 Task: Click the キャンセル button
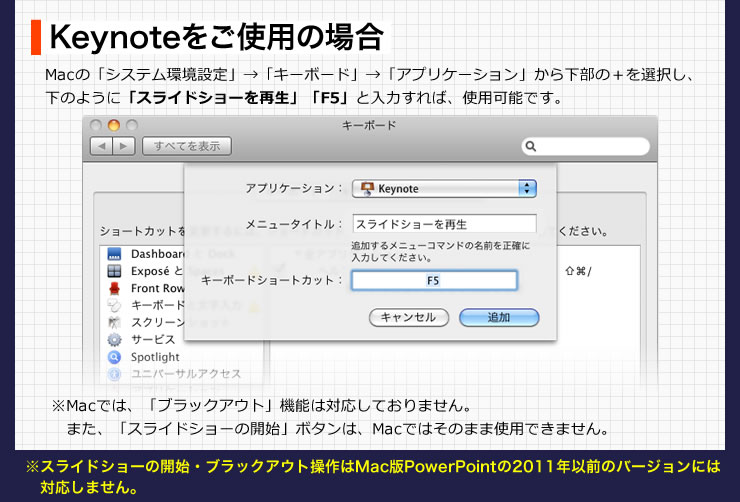409,318
